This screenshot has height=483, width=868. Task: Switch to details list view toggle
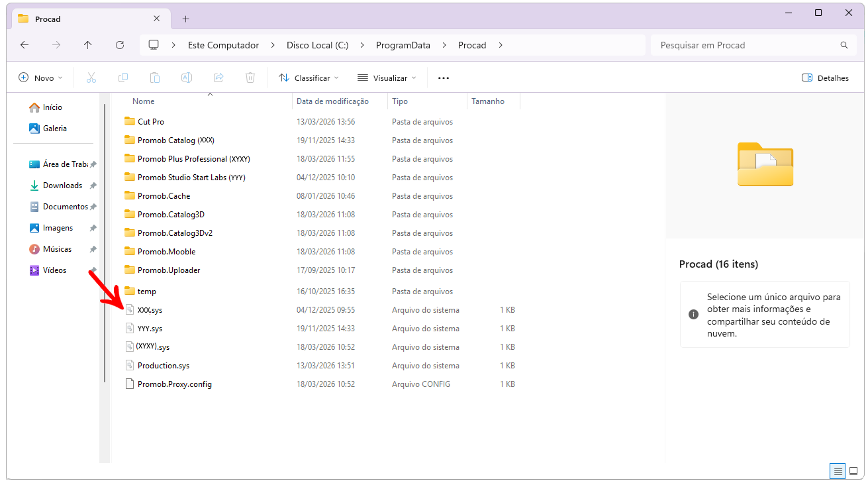[838, 471]
